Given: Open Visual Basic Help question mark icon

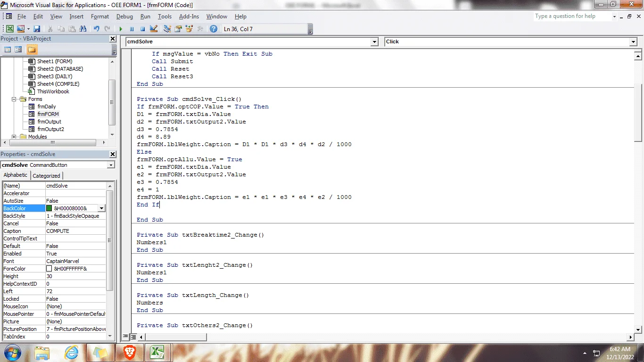Looking at the screenshot, I should 214,29.
